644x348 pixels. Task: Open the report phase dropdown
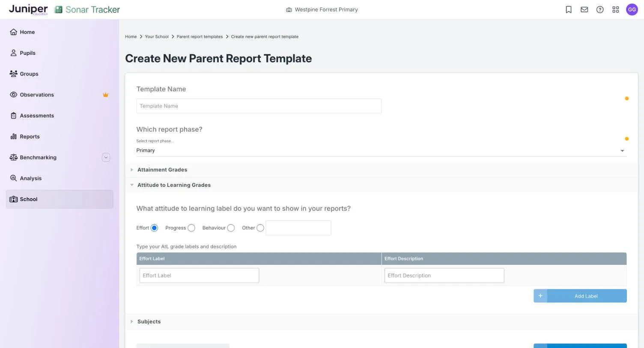point(382,150)
